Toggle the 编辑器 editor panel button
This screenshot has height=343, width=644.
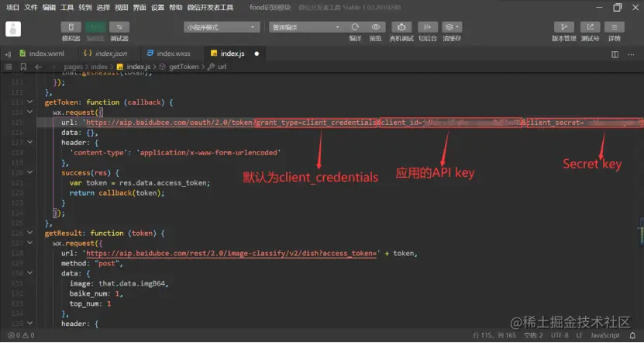click(95, 27)
